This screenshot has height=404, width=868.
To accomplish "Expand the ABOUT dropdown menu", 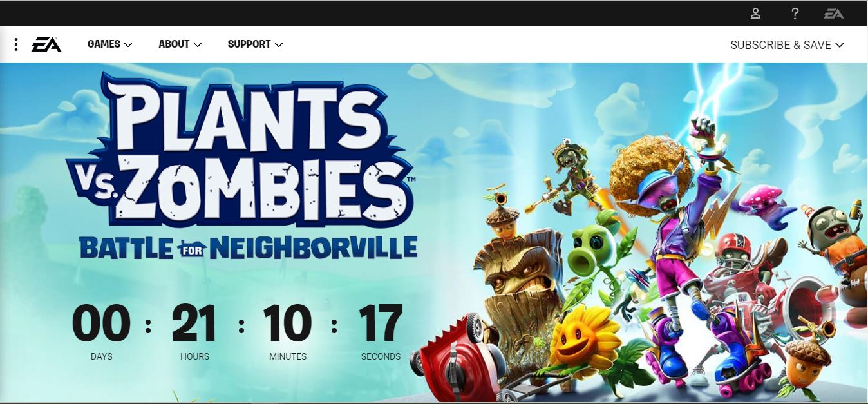I will [x=180, y=44].
